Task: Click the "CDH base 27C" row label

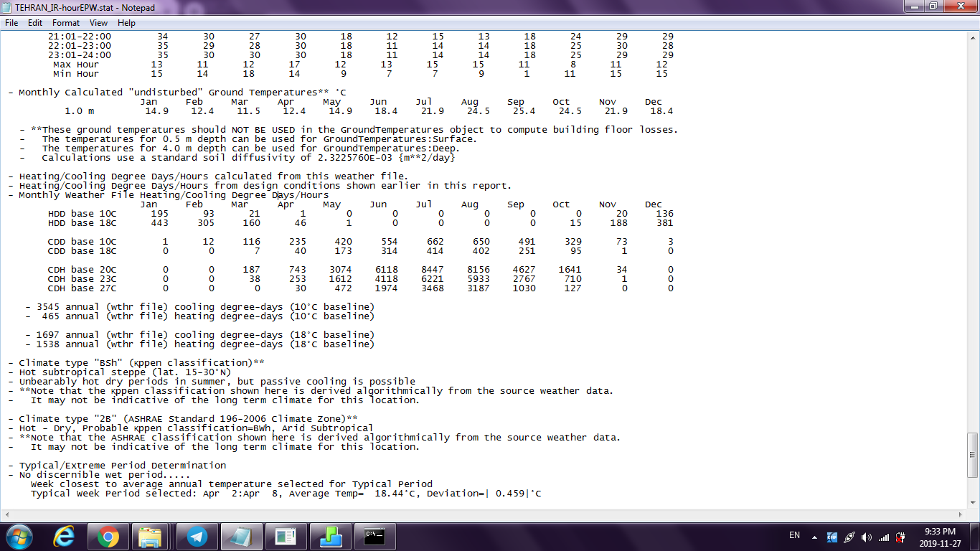Action: (x=82, y=288)
